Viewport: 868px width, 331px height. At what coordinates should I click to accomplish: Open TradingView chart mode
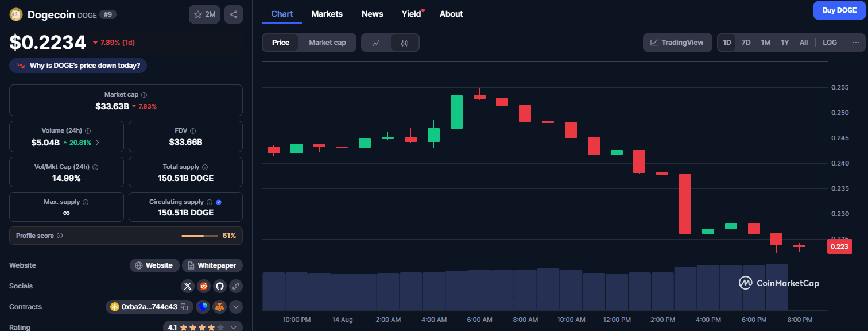click(x=677, y=43)
